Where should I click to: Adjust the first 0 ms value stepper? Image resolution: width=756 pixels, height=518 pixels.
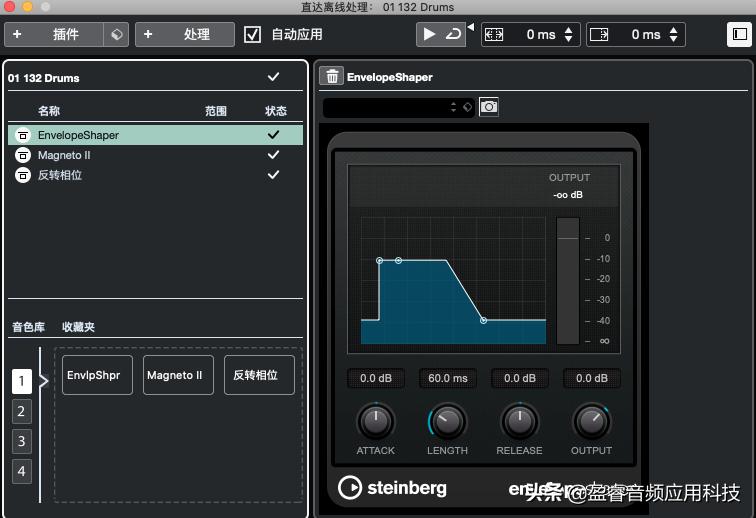(568, 34)
